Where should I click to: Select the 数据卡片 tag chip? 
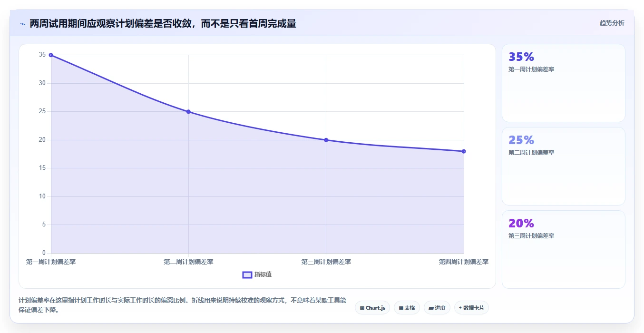tap(471, 308)
